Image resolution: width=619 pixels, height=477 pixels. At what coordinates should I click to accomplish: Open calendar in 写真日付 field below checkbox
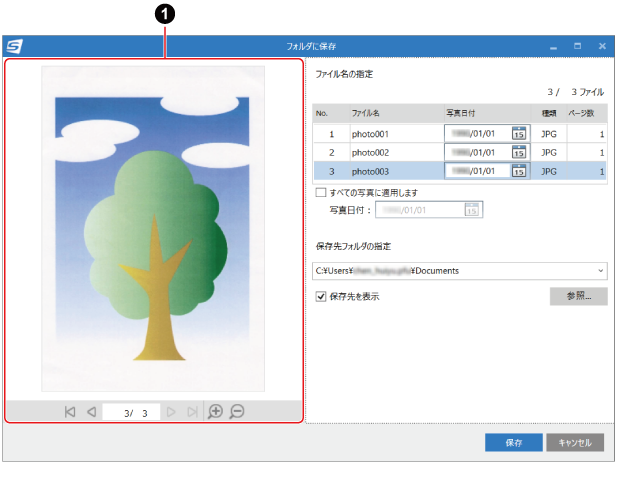(472, 210)
